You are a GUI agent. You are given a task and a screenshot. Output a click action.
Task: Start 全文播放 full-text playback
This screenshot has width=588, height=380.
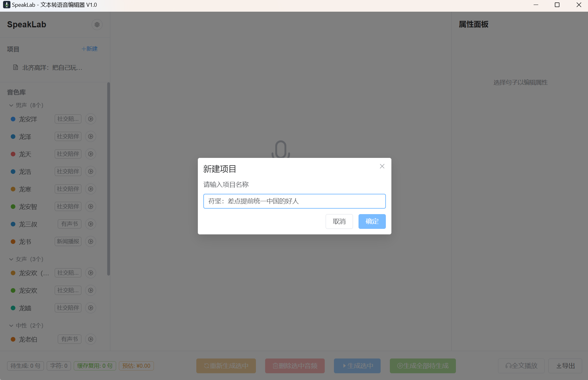(x=521, y=366)
